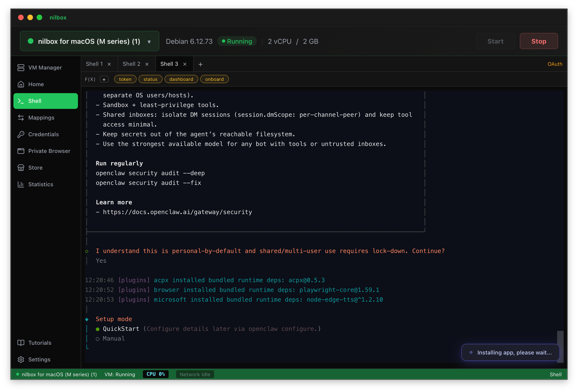Viewport: 578px width, 392px height.
Task: View Statistics bar chart icon
Action: coord(21,184)
